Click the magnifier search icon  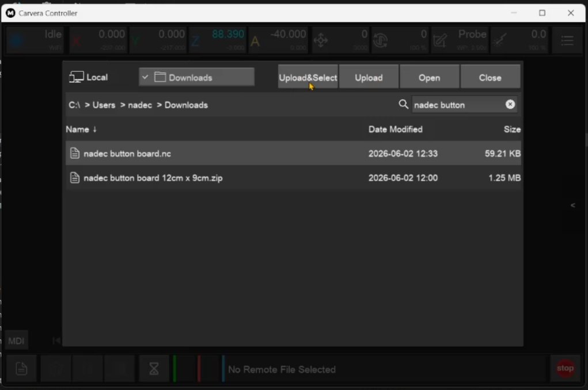[x=404, y=105]
